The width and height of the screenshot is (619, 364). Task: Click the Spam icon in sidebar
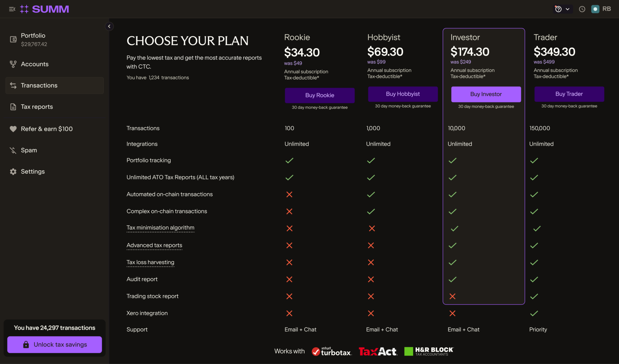[13, 150]
